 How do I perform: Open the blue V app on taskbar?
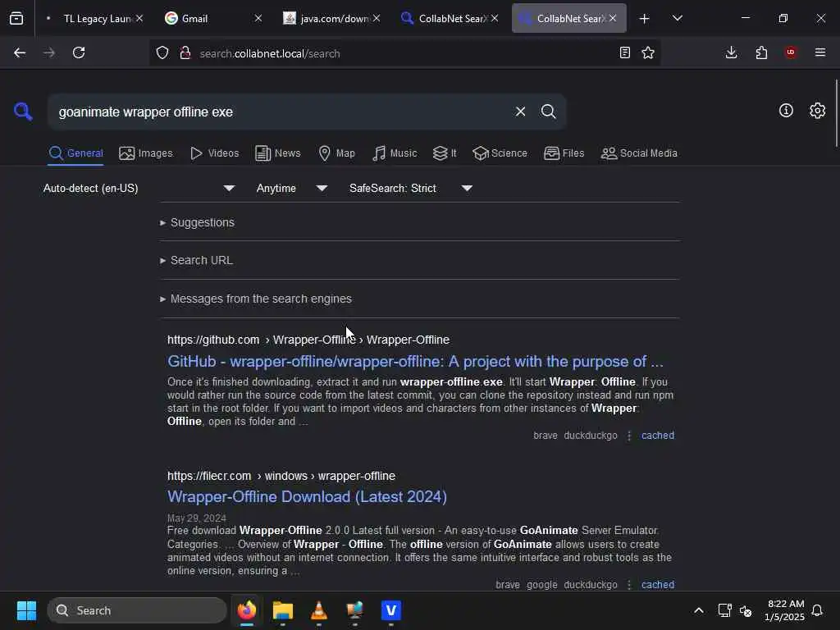[x=391, y=610]
